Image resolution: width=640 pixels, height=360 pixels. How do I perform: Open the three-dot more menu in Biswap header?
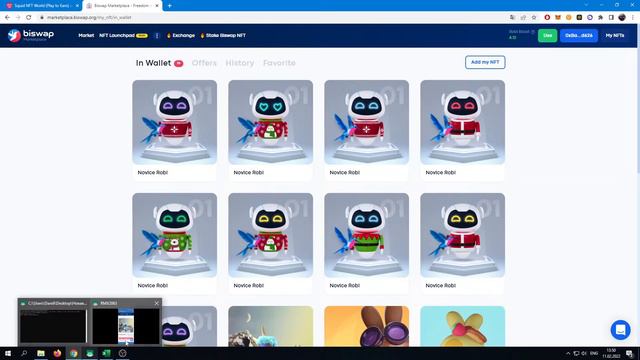click(x=157, y=36)
